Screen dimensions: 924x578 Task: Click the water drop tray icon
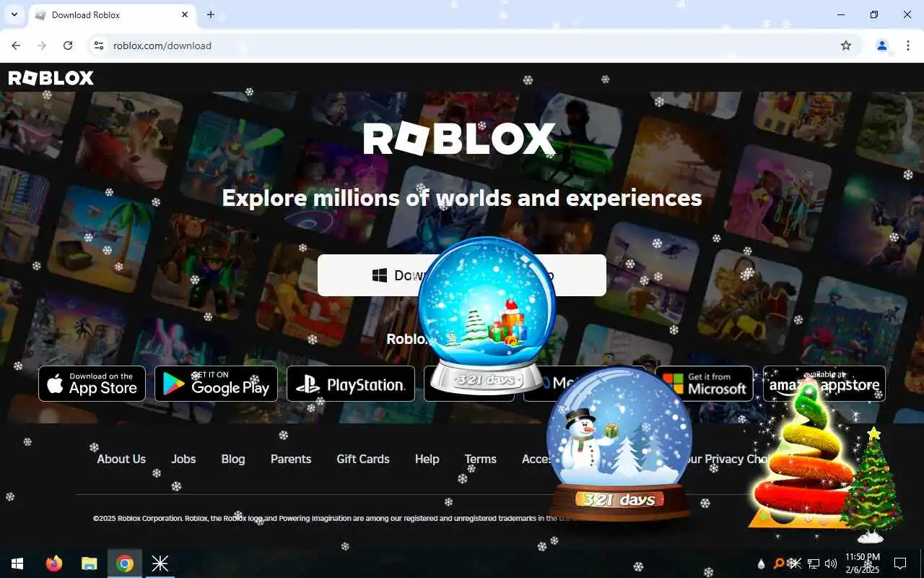pos(761,564)
